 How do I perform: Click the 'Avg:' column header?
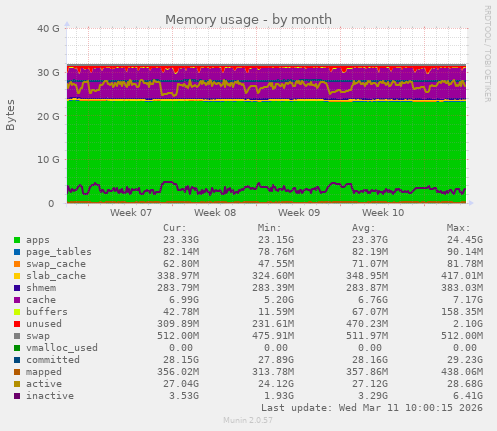tap(364, 228)
